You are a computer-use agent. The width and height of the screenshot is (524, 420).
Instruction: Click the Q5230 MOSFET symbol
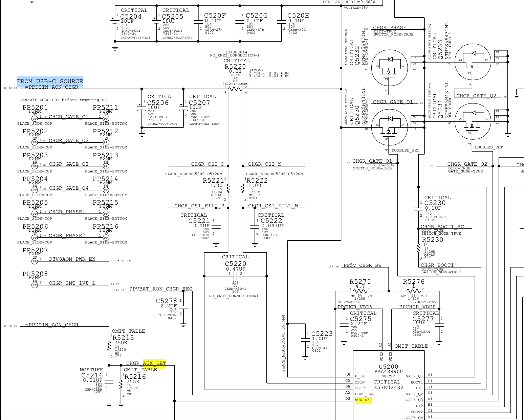(x=389, y=127)
